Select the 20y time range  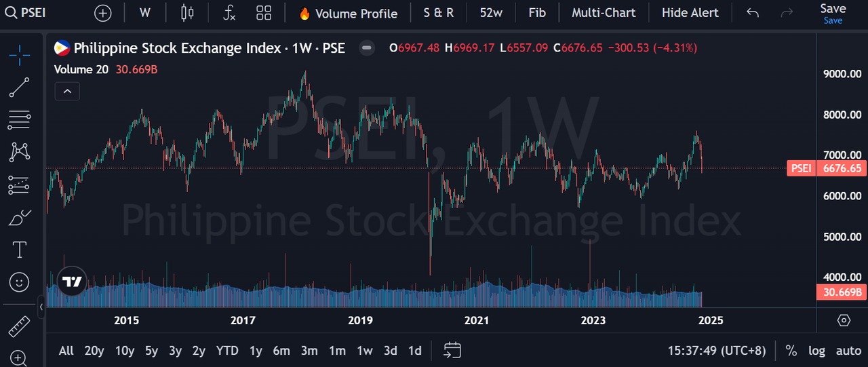click(94, 351)
